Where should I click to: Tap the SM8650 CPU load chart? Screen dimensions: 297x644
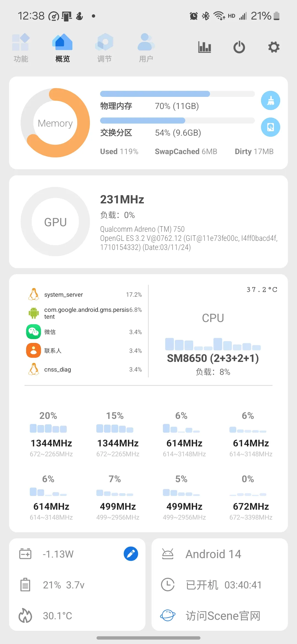pyautogui.click(x=213, y=344)
